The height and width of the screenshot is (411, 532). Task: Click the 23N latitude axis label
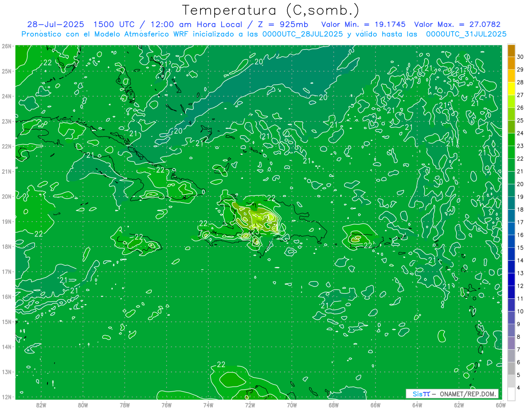tap(7, 121)
